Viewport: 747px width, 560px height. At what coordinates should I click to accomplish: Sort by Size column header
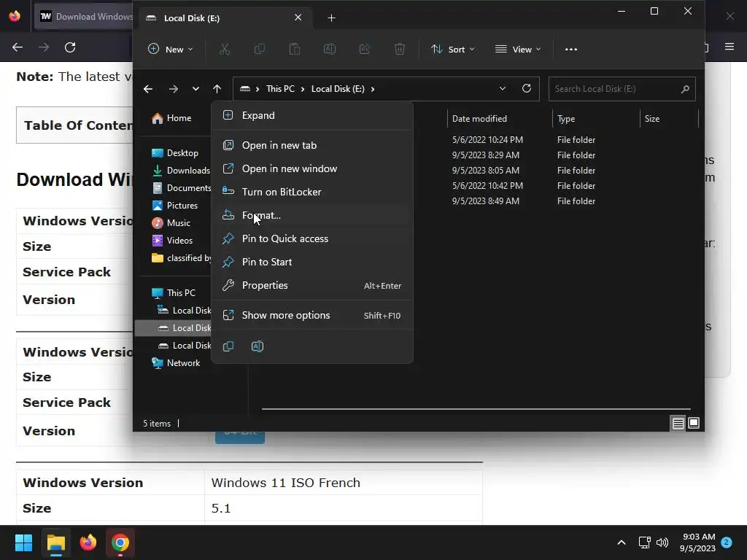pyautogui.click(x=669, y=119)
